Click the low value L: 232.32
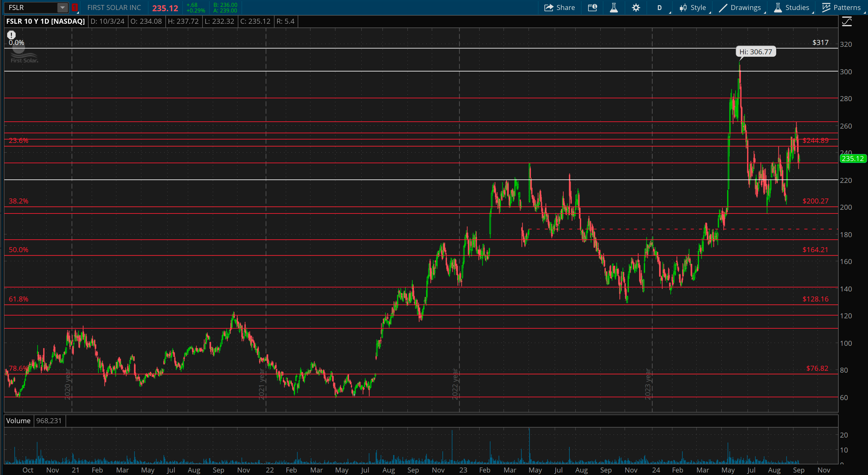The width and height of the screenshot is (868, 475). 219,21
